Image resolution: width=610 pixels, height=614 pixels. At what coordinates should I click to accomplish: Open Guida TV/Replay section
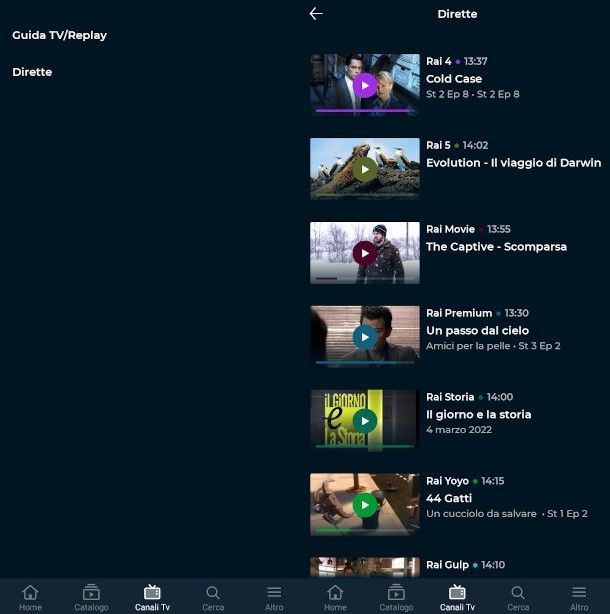pyautogui.click(x=60, y=35)
